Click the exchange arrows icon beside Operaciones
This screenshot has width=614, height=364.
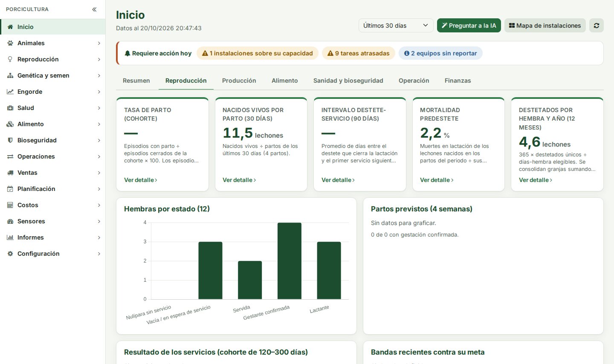pos(10,156)
